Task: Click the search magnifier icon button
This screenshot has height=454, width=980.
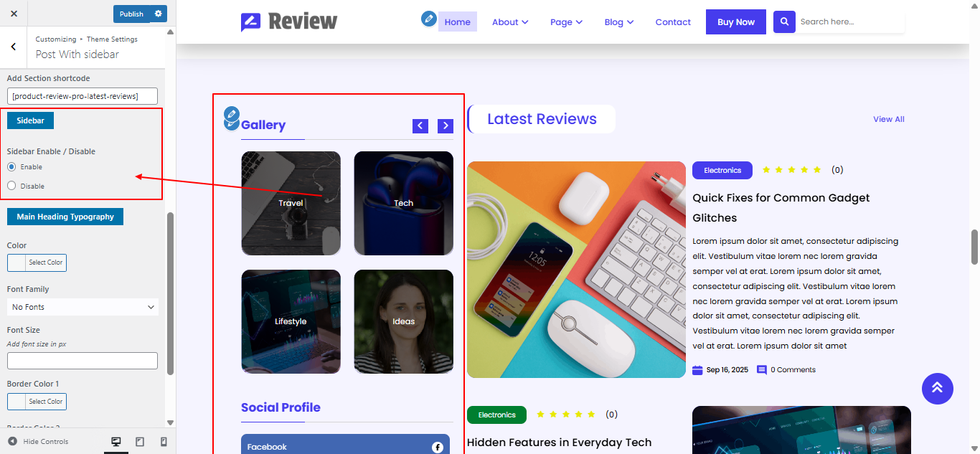Action: point(784,22)
